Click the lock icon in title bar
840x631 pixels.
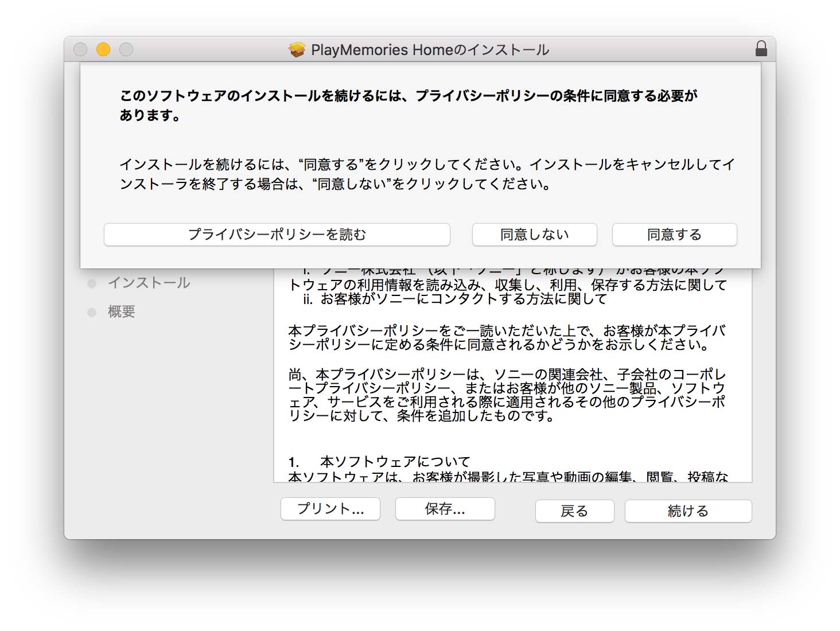point(761,49)
